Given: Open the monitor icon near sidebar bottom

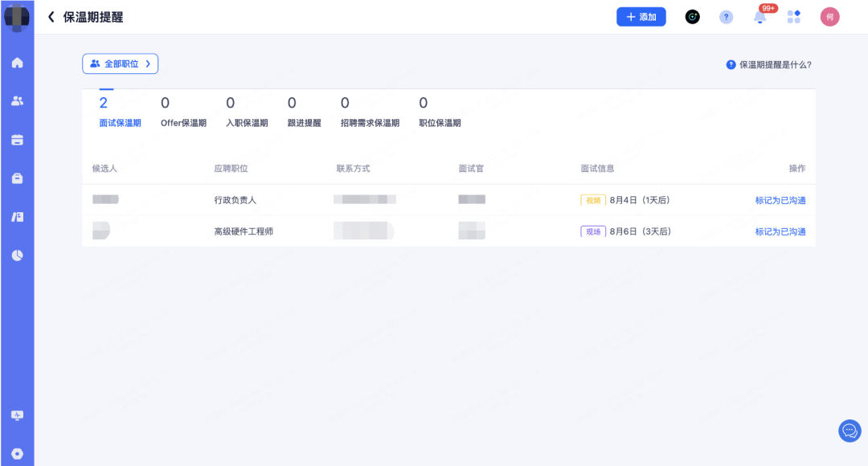Looking at the screenshot, I should coord(17,415).
